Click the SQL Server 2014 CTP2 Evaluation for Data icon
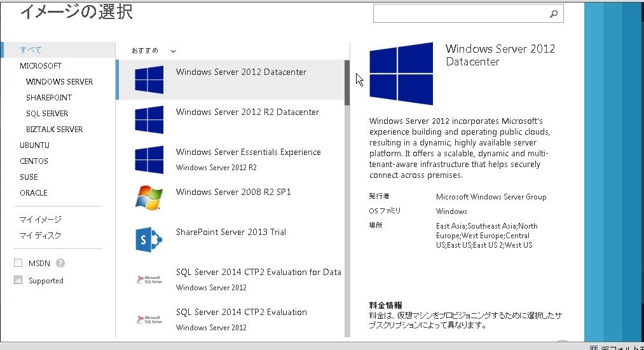 point(149,280)
